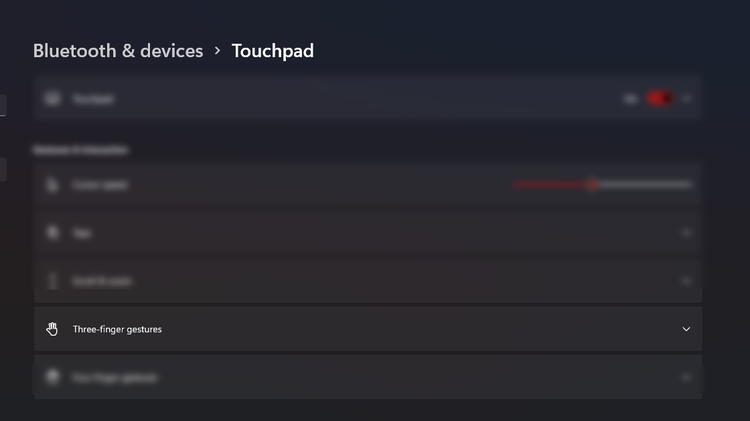
Task: Click the breadcrumb chevron separator before Touchpad
Action: click(218, 50)
